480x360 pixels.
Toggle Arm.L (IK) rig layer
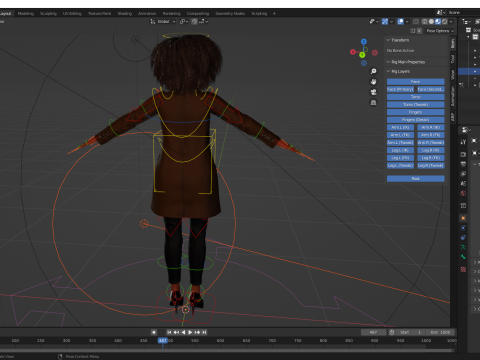400,127
